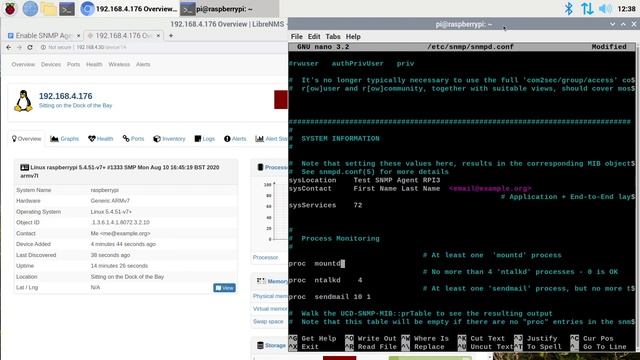Image resolution: width=640 pixels, height=360 pixels.
Task: Open the Physical memory link
Action: pos(270,296)
